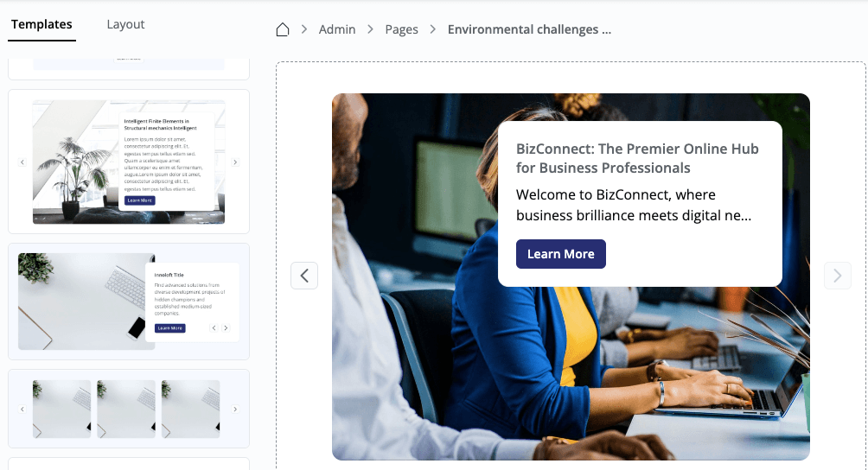Click left arrow on plant slider template
Viewport: 868px width, 470px height.
coord(22,162)
